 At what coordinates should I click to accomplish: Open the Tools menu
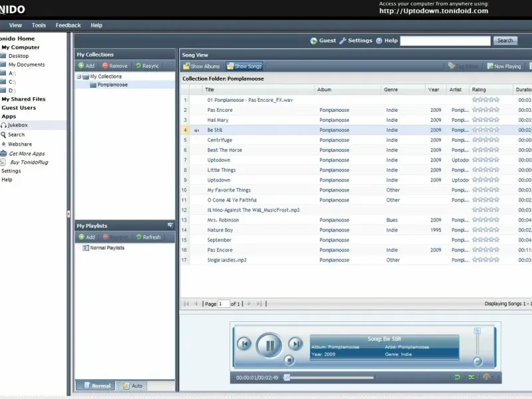(x=39, y=25)
